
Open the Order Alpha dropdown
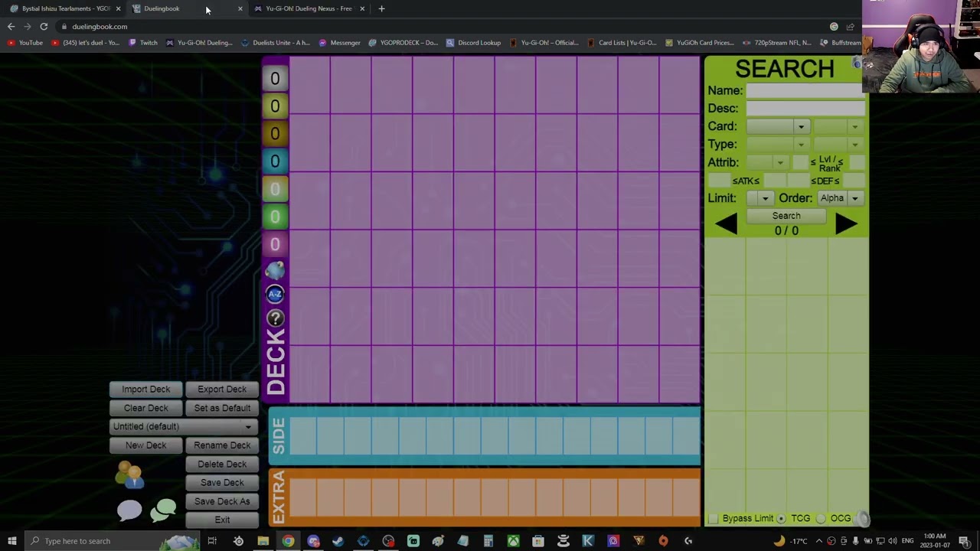(839, 198)
